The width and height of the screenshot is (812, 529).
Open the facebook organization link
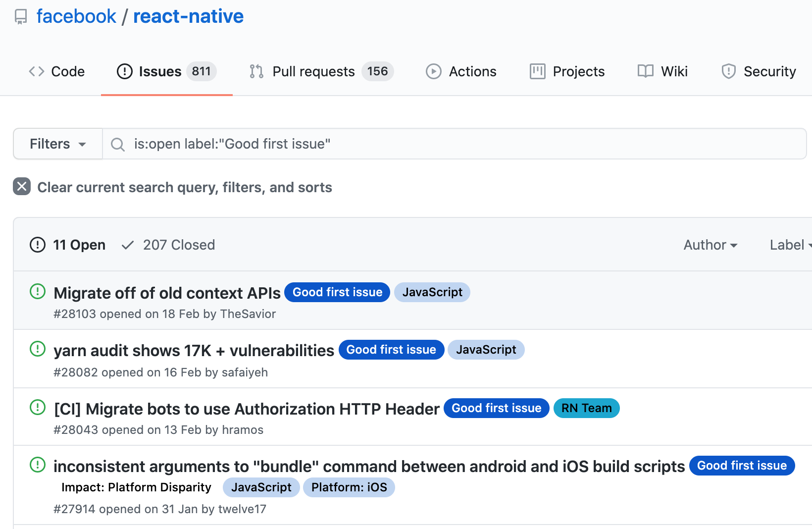76,16
